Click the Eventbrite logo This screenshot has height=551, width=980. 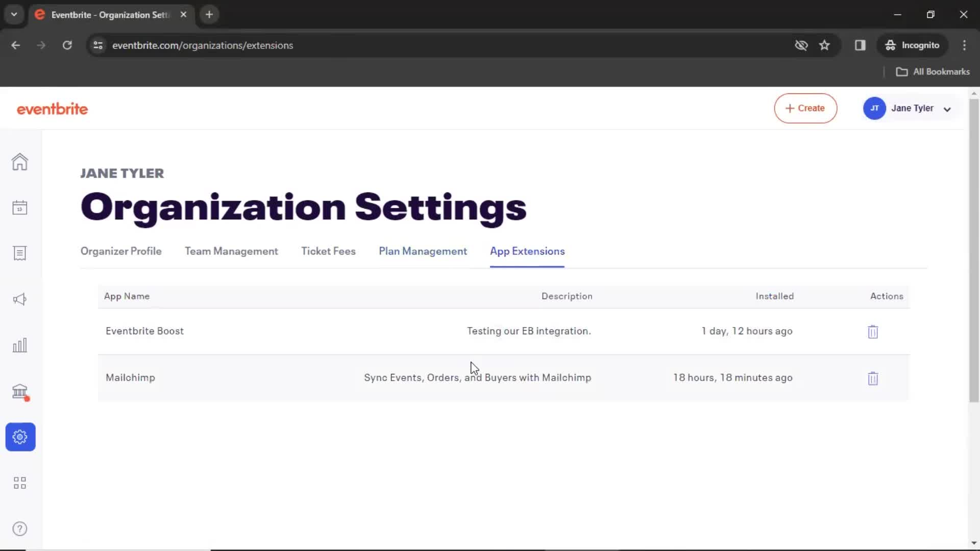(52, 109)
